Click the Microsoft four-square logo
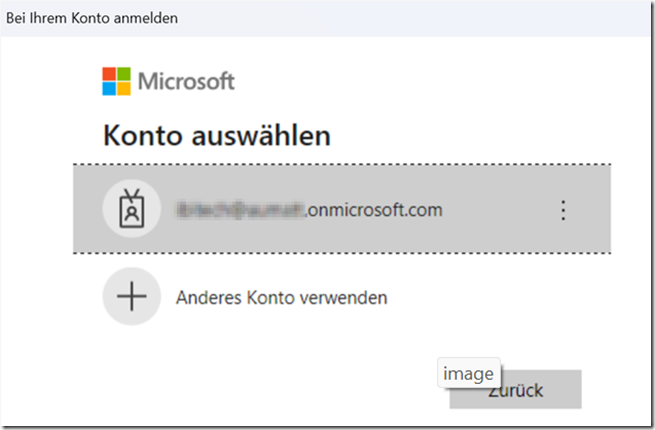655x430 pixels. (x=117, y=81)
